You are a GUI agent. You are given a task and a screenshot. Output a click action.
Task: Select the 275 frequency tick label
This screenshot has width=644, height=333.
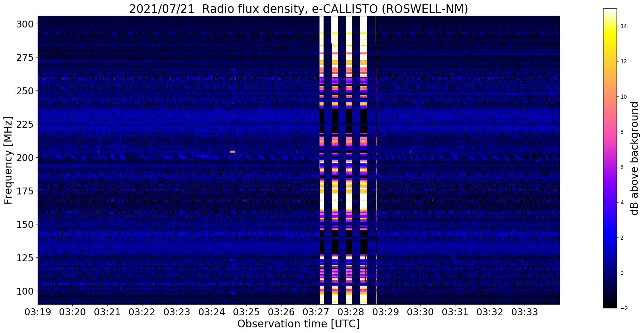[25, 57]
